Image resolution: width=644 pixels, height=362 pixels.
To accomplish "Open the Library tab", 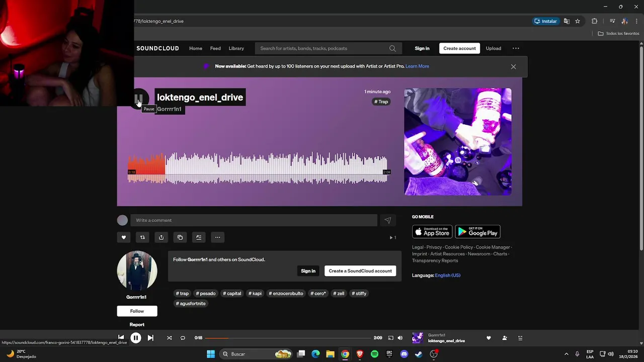I will [x=236, y=48].
